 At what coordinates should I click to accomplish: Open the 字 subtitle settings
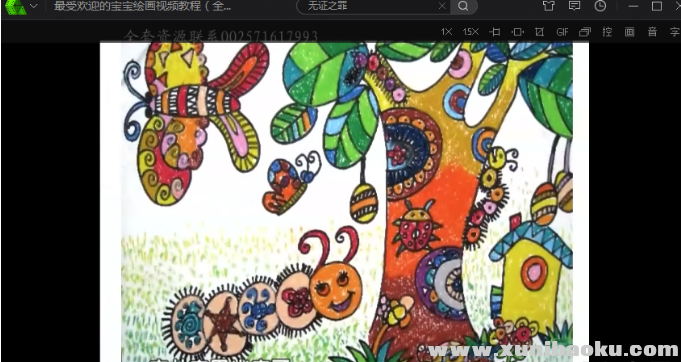674,32
